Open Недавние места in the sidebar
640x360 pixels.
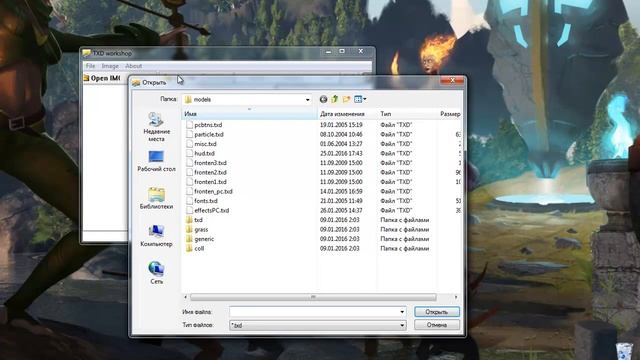coord(156,127)
